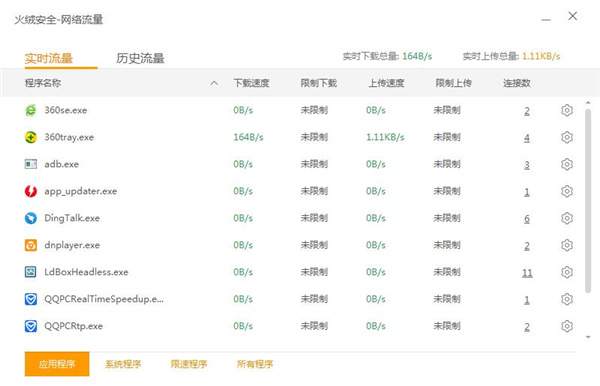The width and height of the screenshot is (600, 386).
Task: Open connection count 11 for LdBoxHeadless.exe
Action: tap(527, 273)
